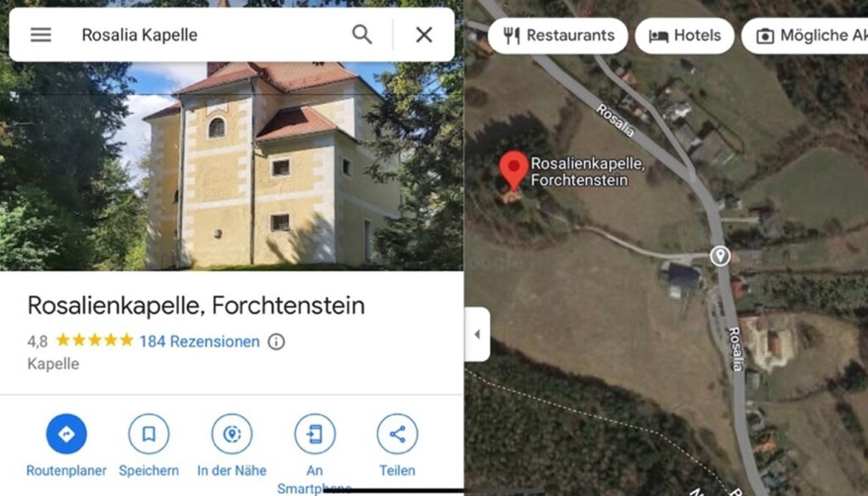
Task: Open the rating info circle icon
Action: [x=276, y=341]
